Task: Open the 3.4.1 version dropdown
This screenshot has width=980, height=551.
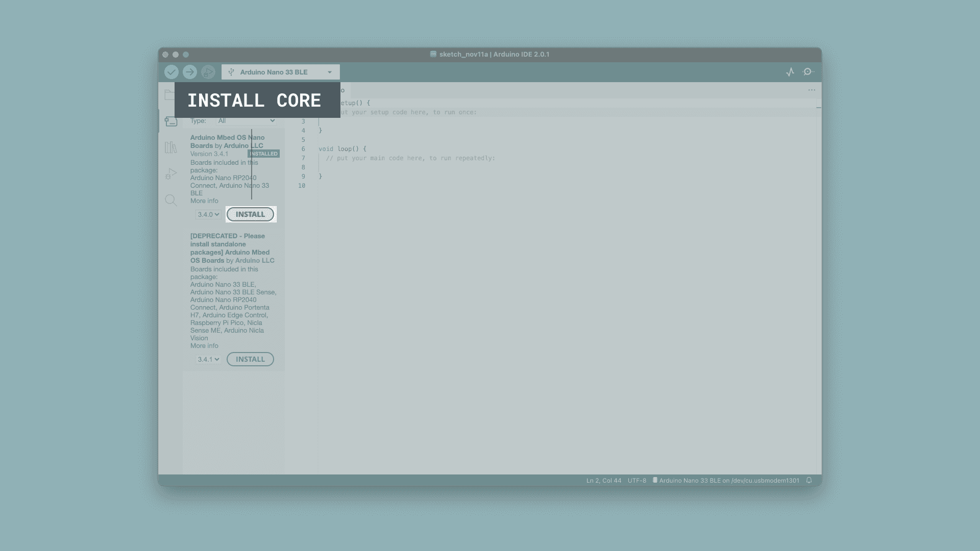Action: [208, 359]
